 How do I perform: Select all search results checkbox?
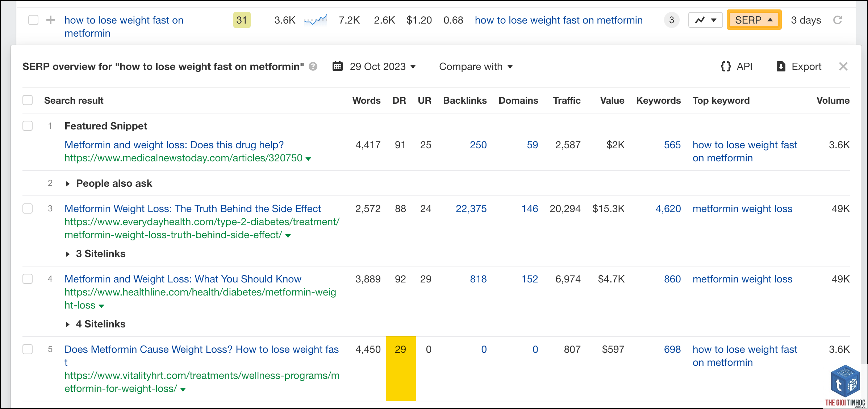[x=28, y=100]
